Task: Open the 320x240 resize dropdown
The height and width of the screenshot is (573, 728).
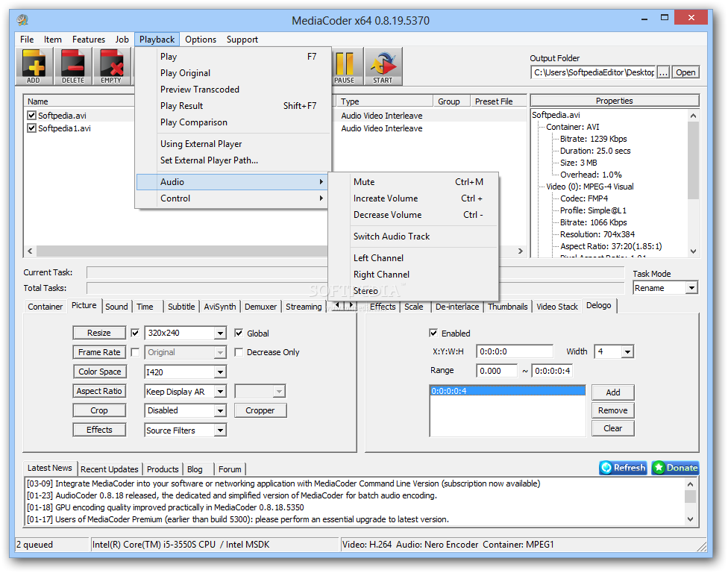Action: 220,333
